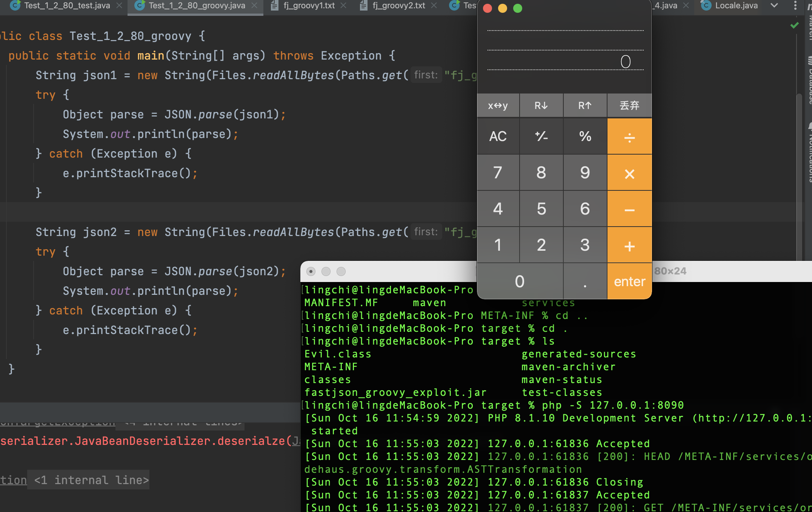Click the x↔y swap registers key
Viewport: 812px width, 512px height.
498,106
